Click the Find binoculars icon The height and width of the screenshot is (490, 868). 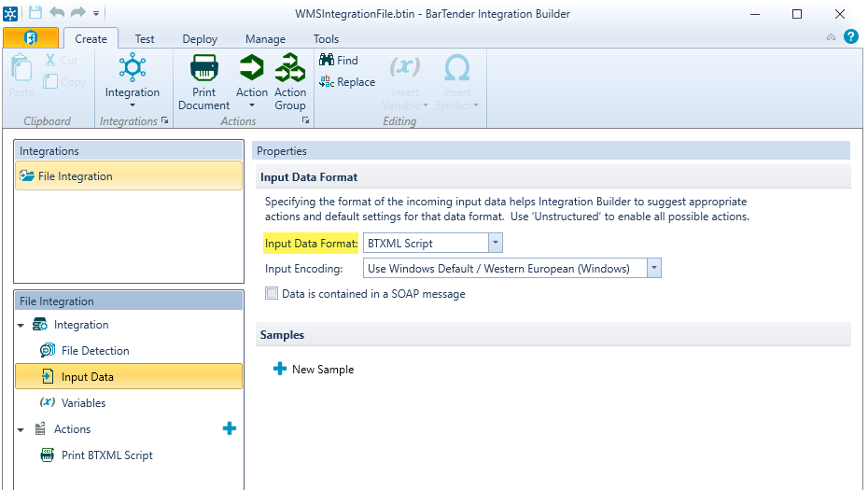(x=327, y=60)
